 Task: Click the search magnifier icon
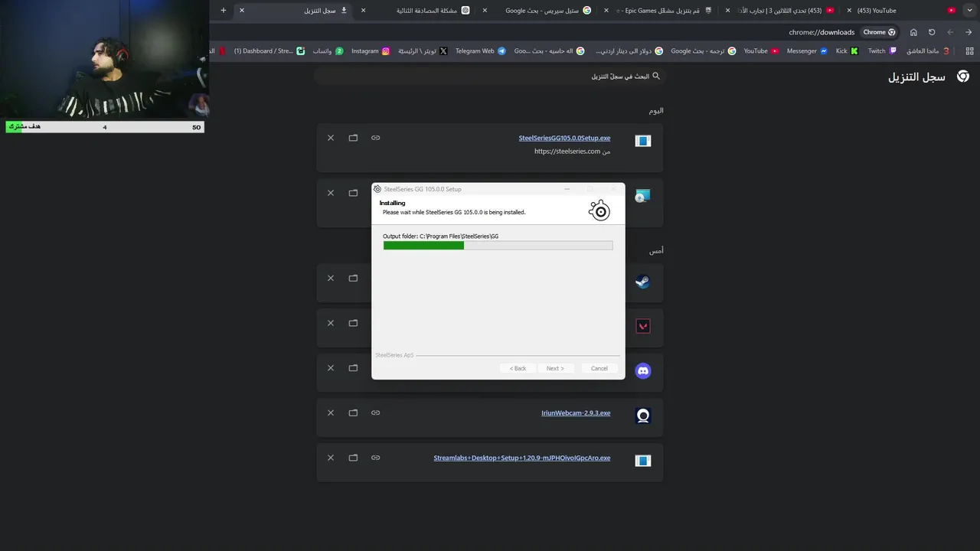click(655, 77)
